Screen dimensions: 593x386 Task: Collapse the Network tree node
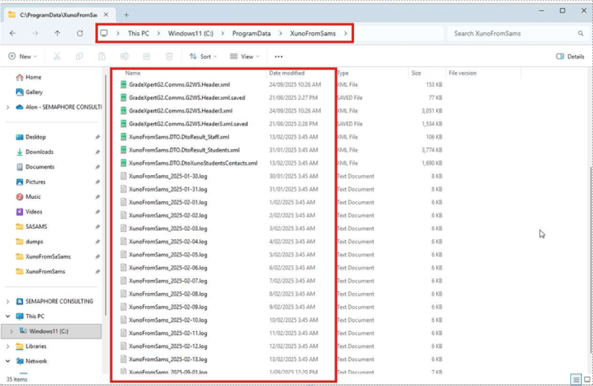tap(8, 361)
